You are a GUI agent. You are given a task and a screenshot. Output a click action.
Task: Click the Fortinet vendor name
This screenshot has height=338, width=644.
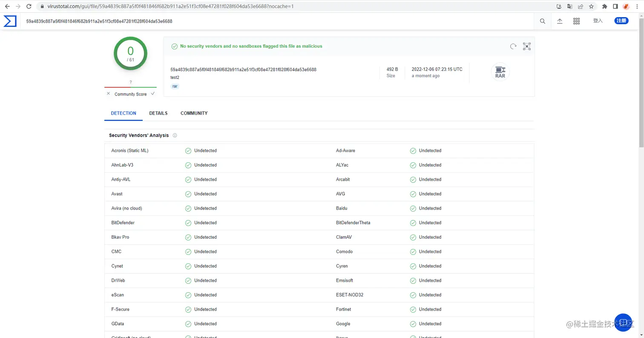coord(343,309)
